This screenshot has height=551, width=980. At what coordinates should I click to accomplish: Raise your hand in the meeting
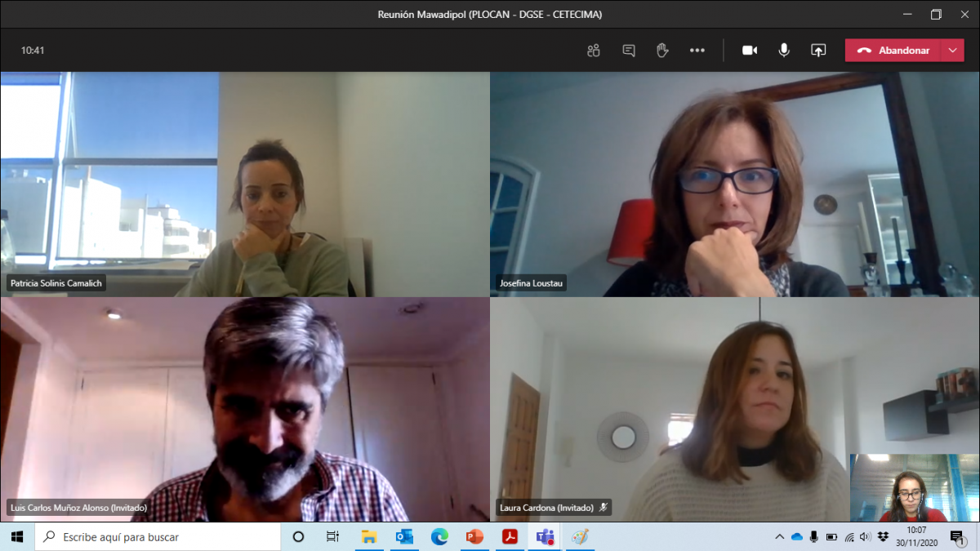tap(662, 51)
